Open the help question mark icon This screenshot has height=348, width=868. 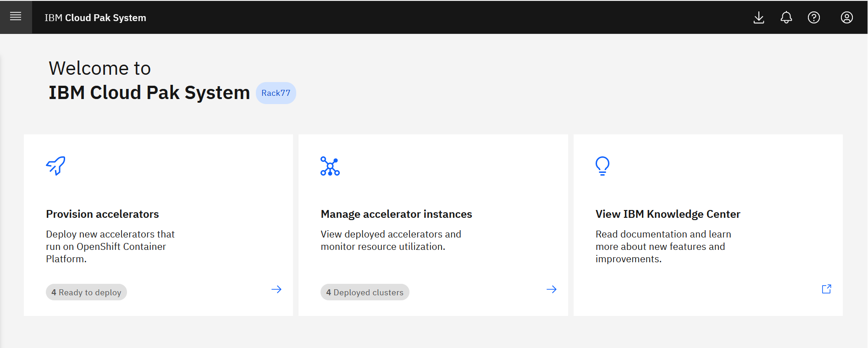point(814,17)
